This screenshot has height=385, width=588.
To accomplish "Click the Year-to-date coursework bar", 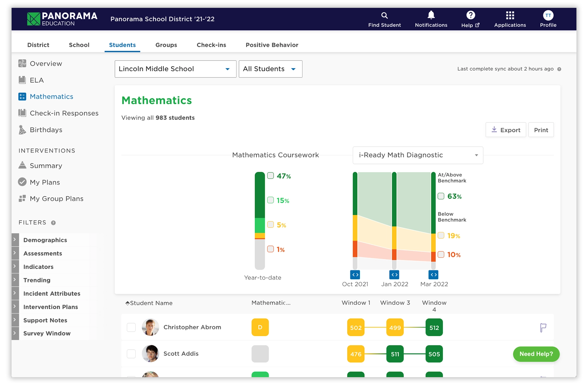I will pos(260,221).
